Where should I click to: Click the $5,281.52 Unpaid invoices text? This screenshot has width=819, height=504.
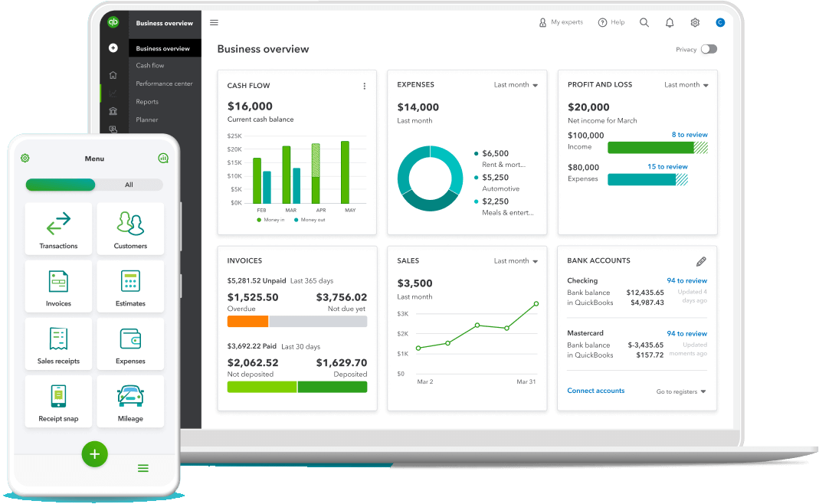[x=257, y=281]
